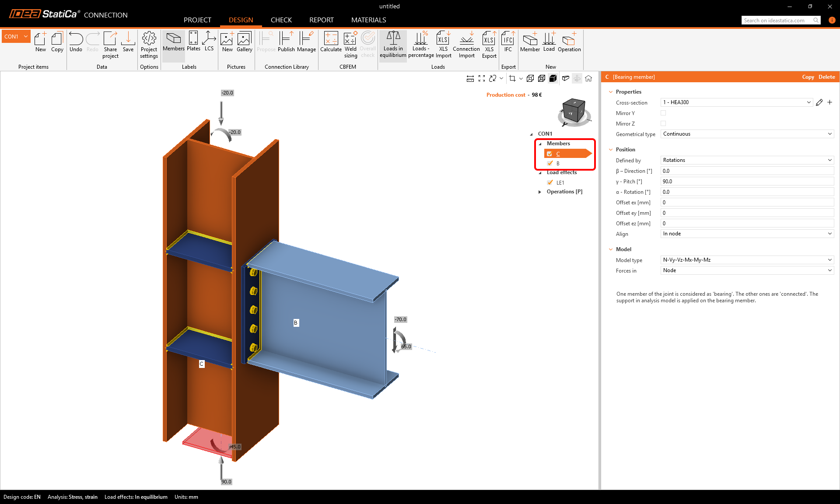Expand Operations [P] tree node
840x504 pixels.
tap(539, 192)
